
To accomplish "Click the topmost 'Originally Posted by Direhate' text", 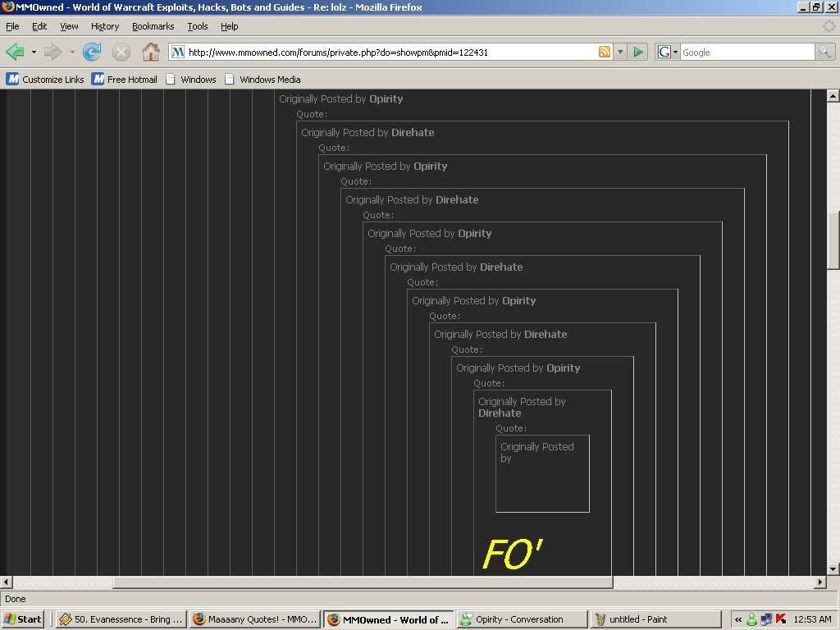I will [367, 132].
